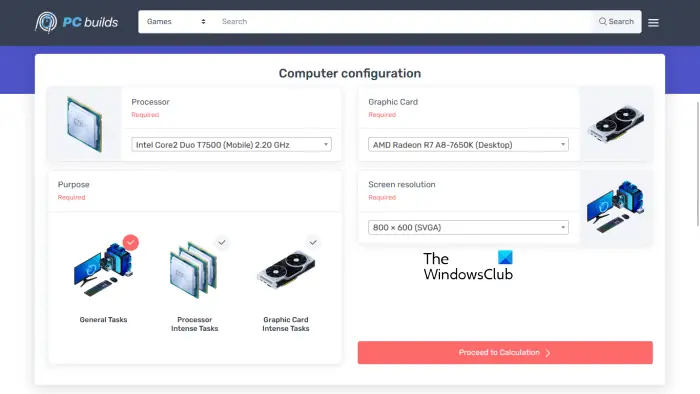This screenshot has width=700, height=394.
Task: Click the magnifier Search icon
Action: 602,21
